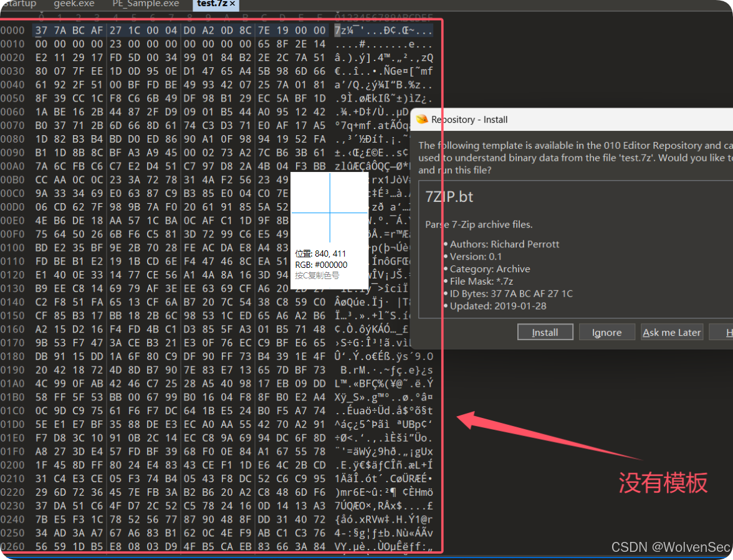Image resolution: width=733 pixels, height=560 pixels.
Task: Click row address 0010 in hex editor
Action: (x=12, y=44)
